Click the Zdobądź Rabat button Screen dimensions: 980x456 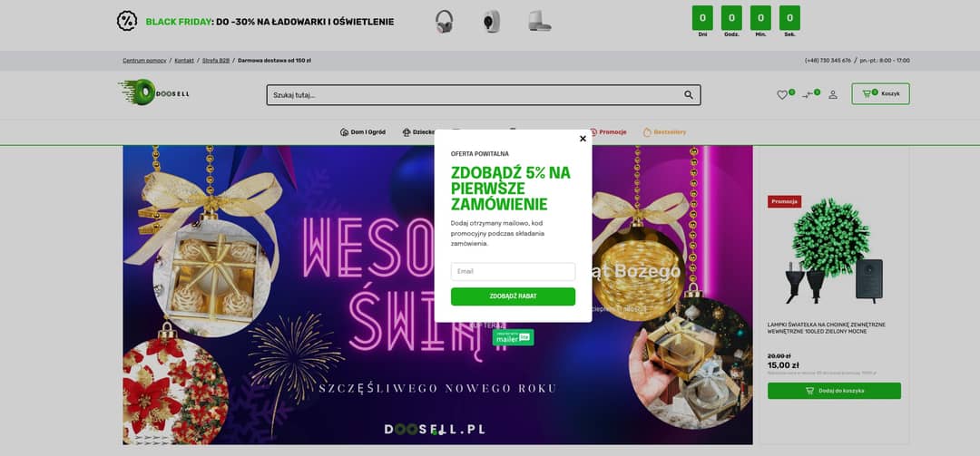pos(513,296)
